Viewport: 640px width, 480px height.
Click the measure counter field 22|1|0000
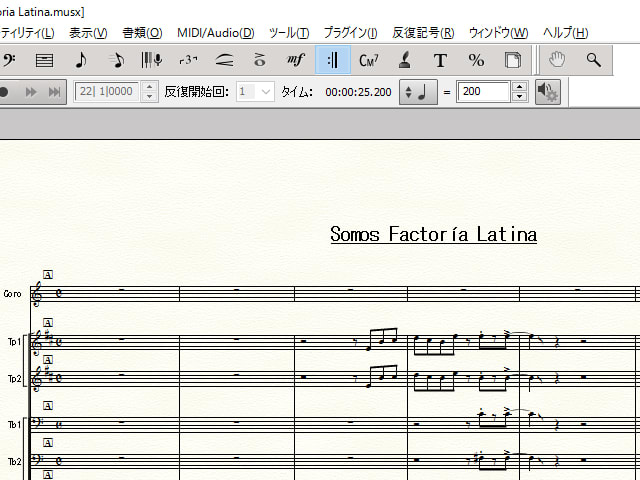(107, 91)
